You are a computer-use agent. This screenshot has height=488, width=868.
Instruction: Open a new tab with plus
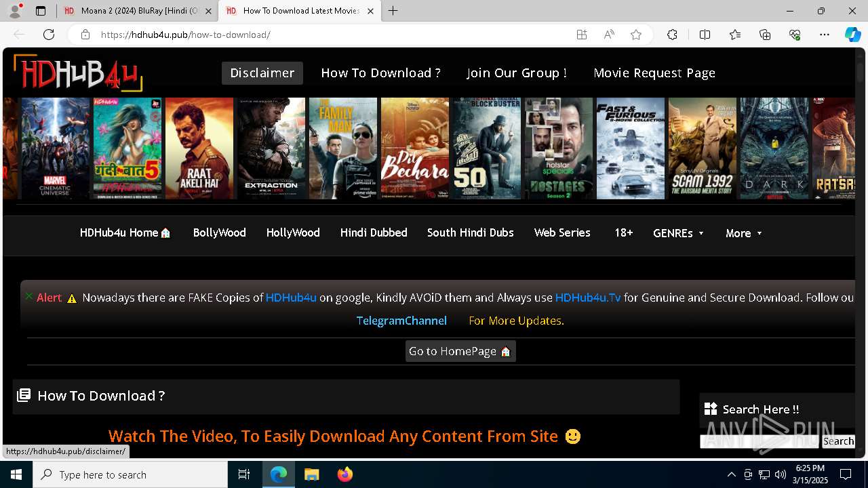click(x=393, y=11)
